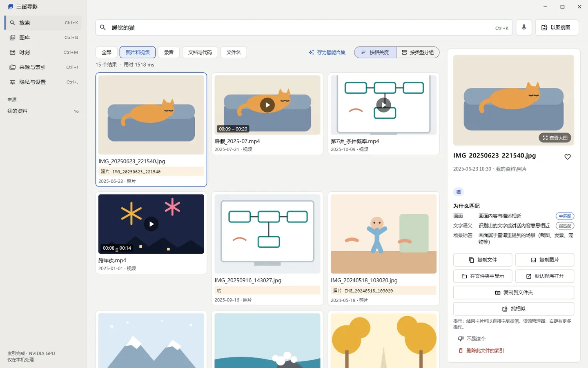Click the 15 个结果 result count text
This screenshot has height=368, width=588.
click(106, 64)
